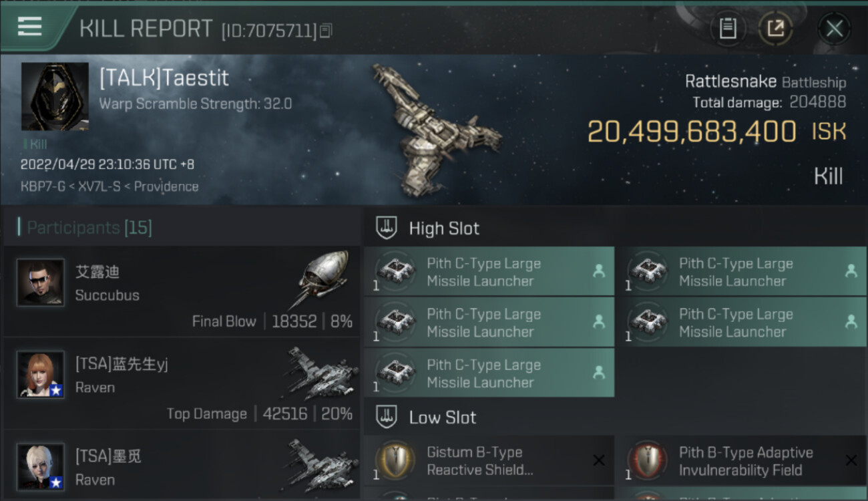Select the Rattlesnake Battleship ship name
This screenshot has height=501, width=868.
[x=765, y=82]
